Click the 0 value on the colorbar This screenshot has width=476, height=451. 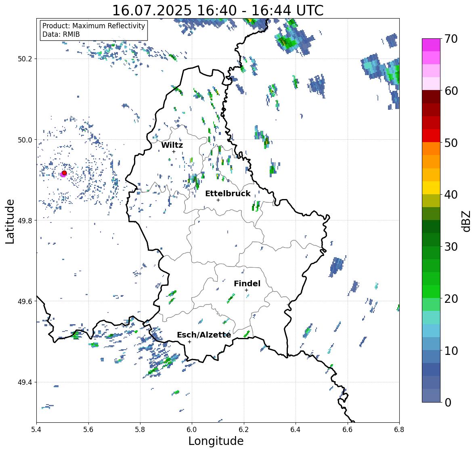(x=448, y=403)
